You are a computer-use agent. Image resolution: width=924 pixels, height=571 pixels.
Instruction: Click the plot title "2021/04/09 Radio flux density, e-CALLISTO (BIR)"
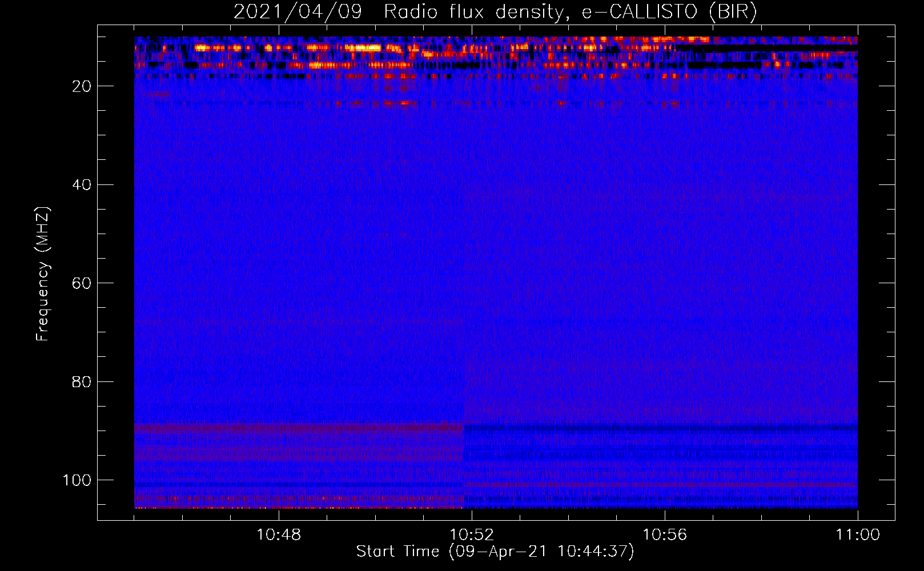[x=495, y=12]
